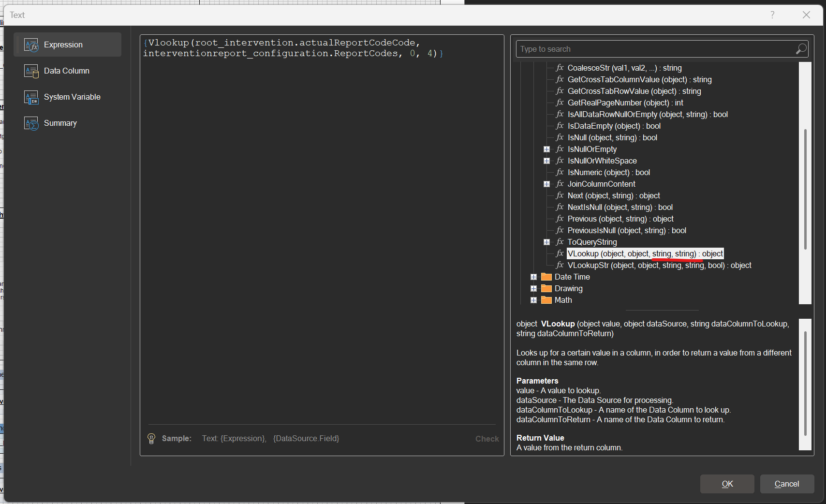Close the Text dialog
The height and width of the screenshot is (504, 826).
pos(806,15)
